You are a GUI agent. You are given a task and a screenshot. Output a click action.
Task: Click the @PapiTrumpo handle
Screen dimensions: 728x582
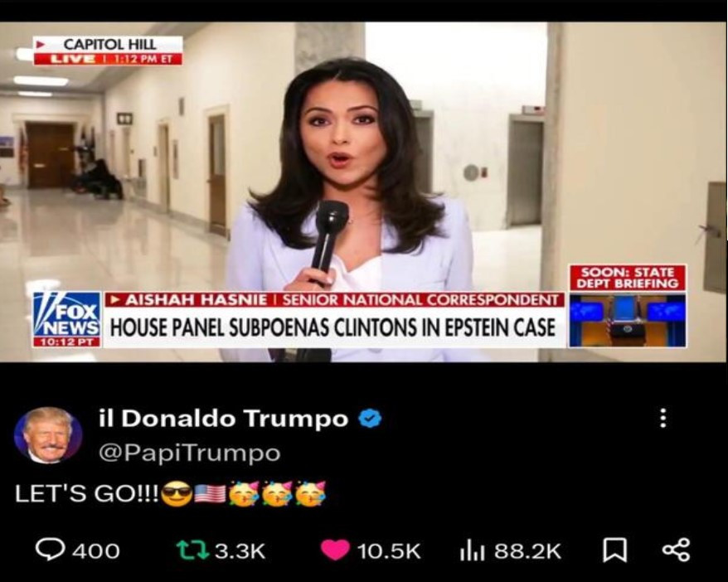click(x=189, y=453)
